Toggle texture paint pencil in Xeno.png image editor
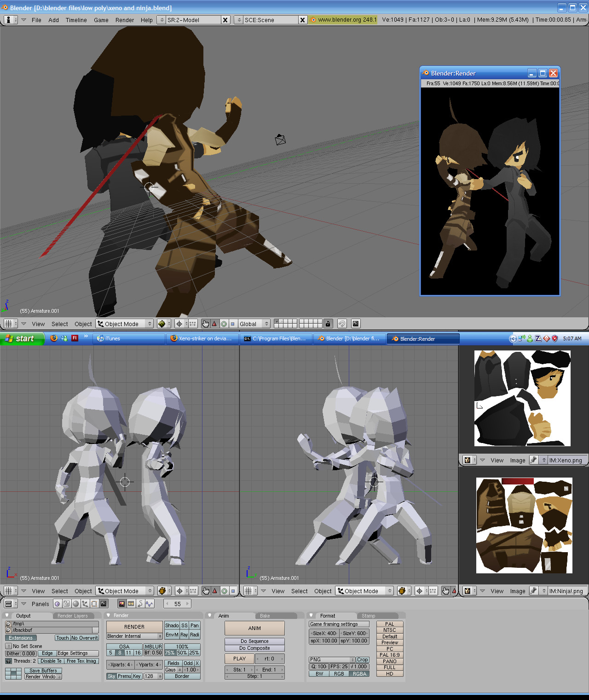 (x=534, y=460)
